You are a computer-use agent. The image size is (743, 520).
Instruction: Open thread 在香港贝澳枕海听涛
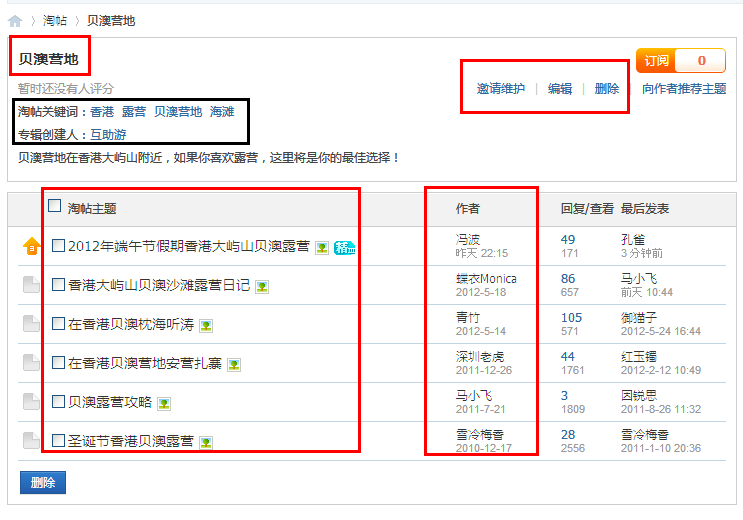131,324
